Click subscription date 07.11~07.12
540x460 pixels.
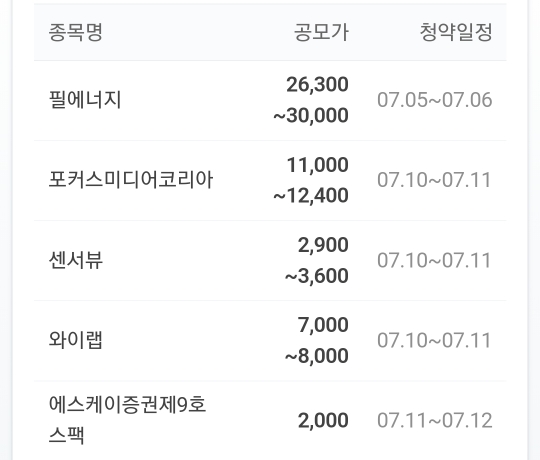(x=435, y=420)
